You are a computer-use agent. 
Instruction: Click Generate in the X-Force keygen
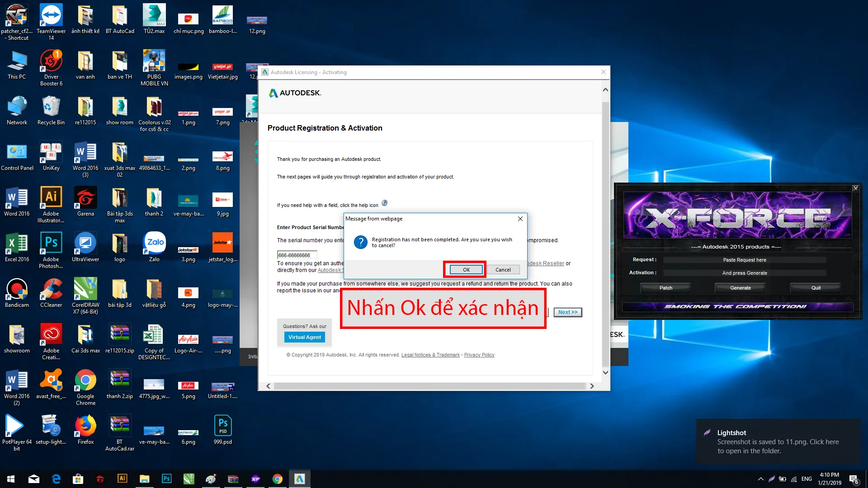pos(740,288)
